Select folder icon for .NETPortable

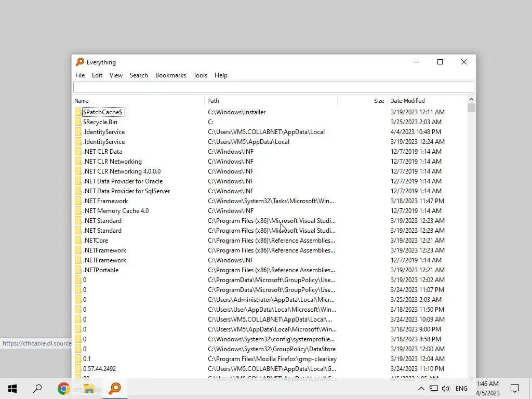point(78,270)
